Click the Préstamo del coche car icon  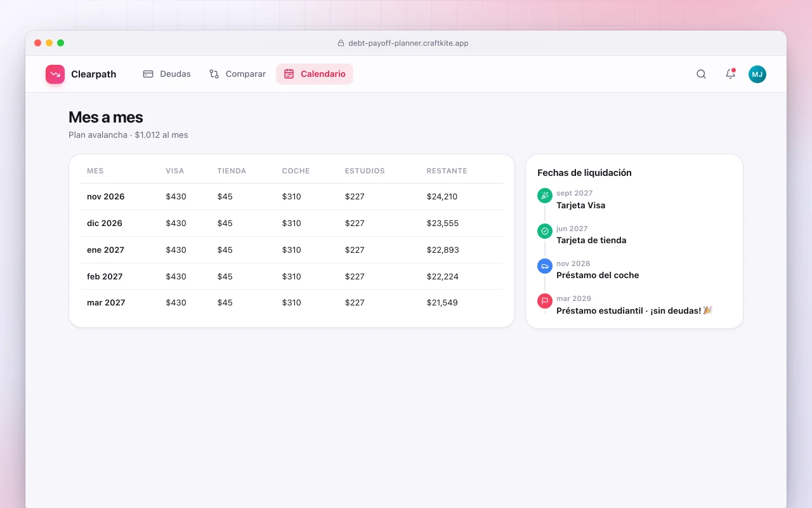pyautogui.click(x=545, y=265)
